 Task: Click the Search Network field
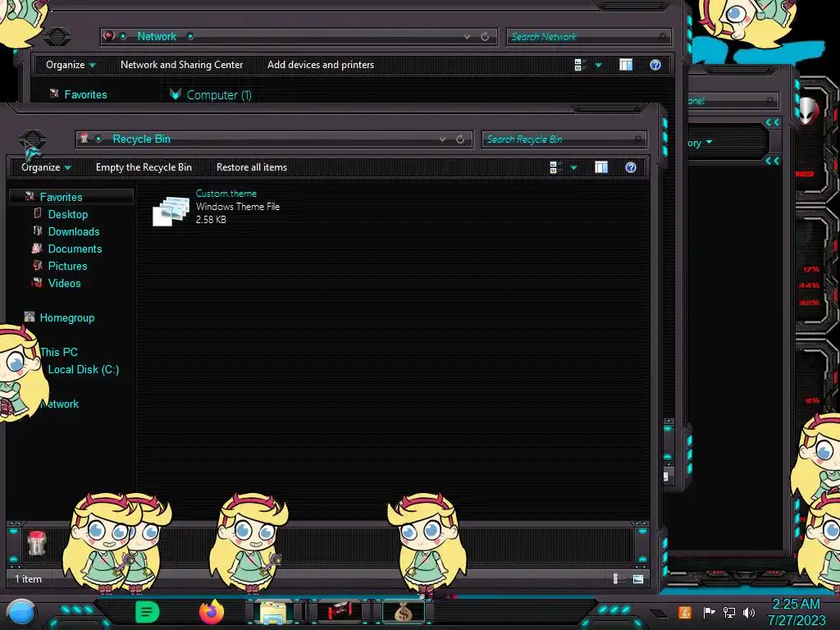tap(588, 36)
